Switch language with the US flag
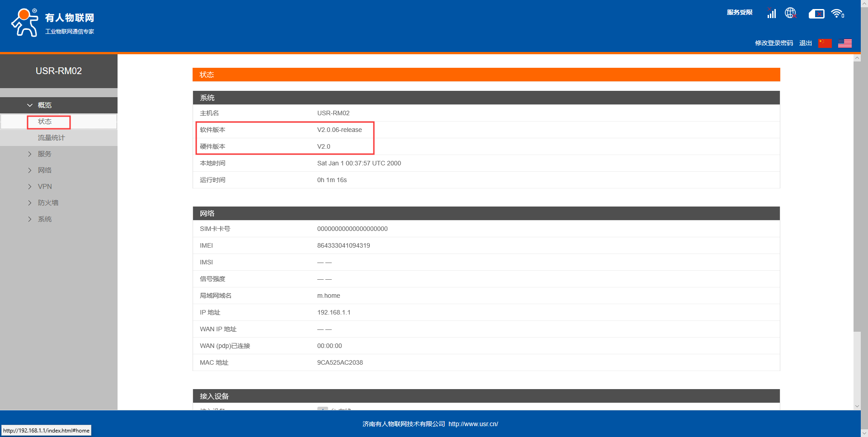This screenshot has height=437, width=868. tap(844, 43)
